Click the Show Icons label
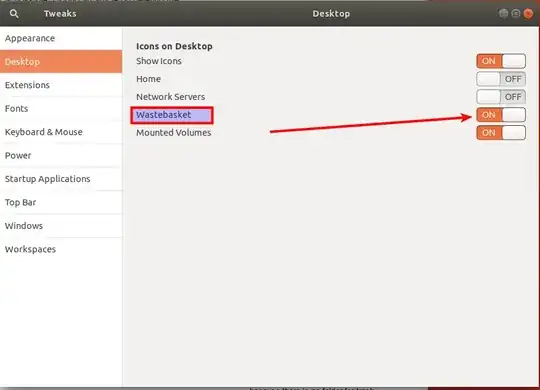This screenshot has height=390, width=540. click(x=159, y=61)
